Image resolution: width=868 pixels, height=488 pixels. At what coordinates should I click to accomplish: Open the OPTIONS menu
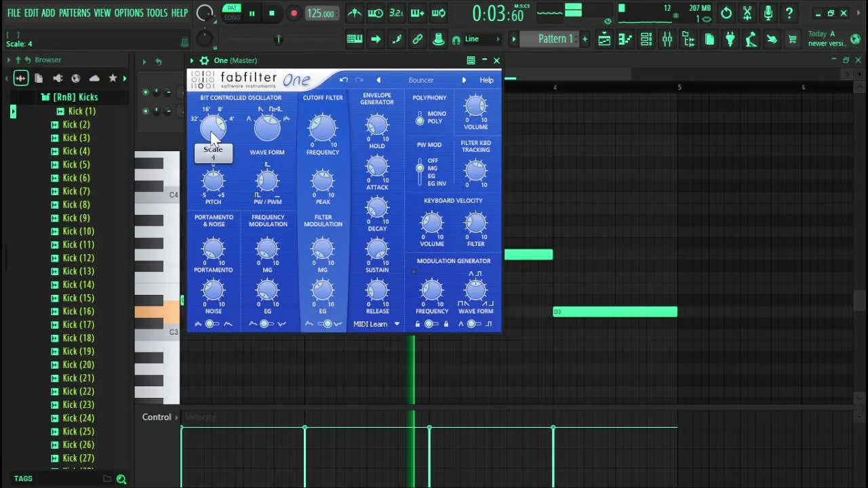(129, 13)
